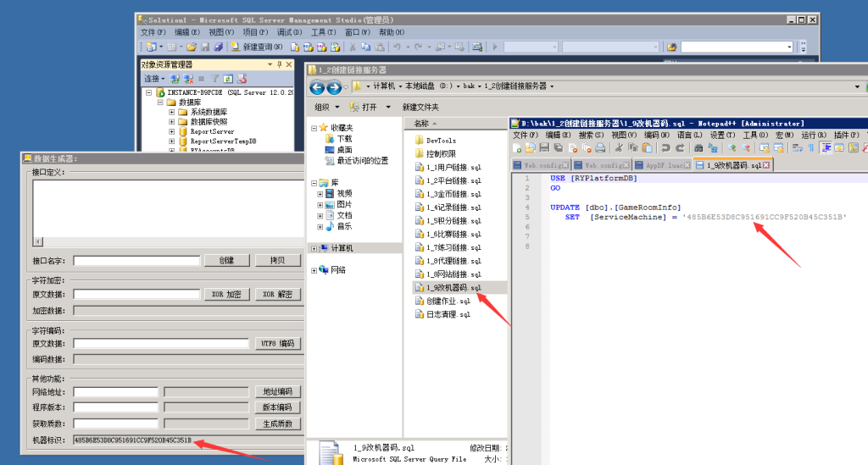
Task: Open the 组织 dropdown in Explorer
Action: pyautogui.click(x=327, y=108)
